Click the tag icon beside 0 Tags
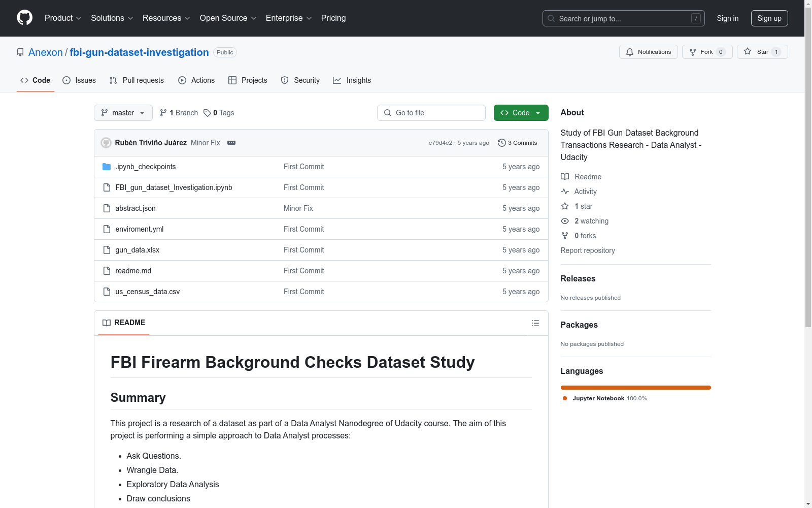The height and width of the screenshot is (508, 812). point(207,113)
